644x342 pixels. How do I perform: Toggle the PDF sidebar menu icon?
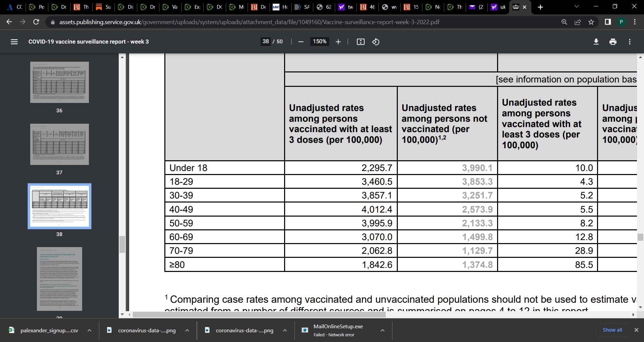(x=14, y=42)
